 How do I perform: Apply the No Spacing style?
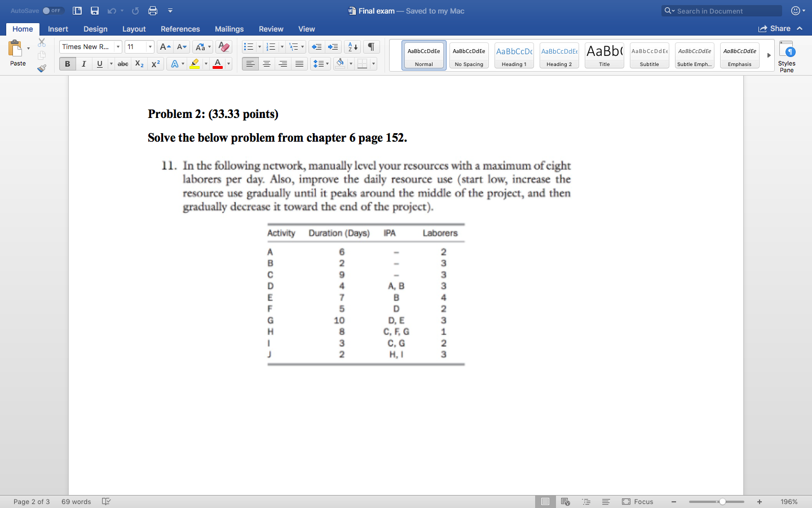click(x=469, y=55)
